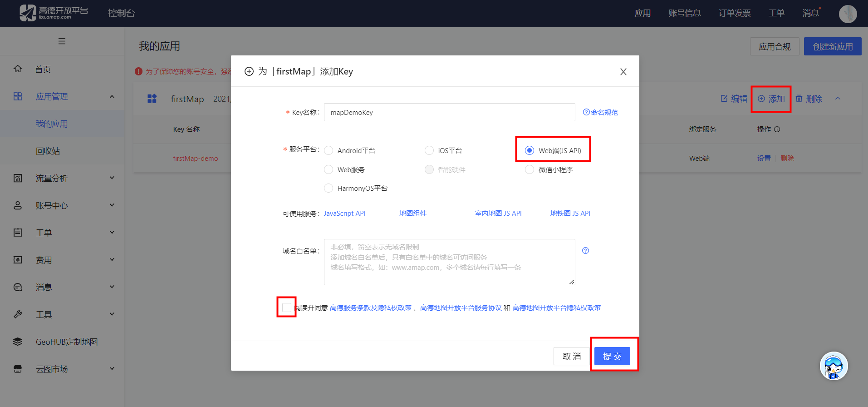Image resolution: width=868 pixels, height=407 pixels.
Task: Click the 流量分析 chart icon
Action: 18,178
